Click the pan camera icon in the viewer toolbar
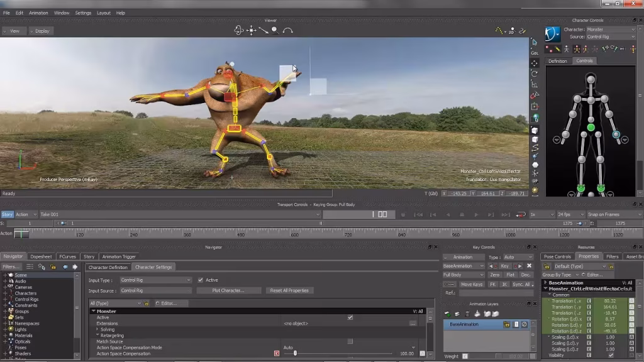 coord(251,29)
